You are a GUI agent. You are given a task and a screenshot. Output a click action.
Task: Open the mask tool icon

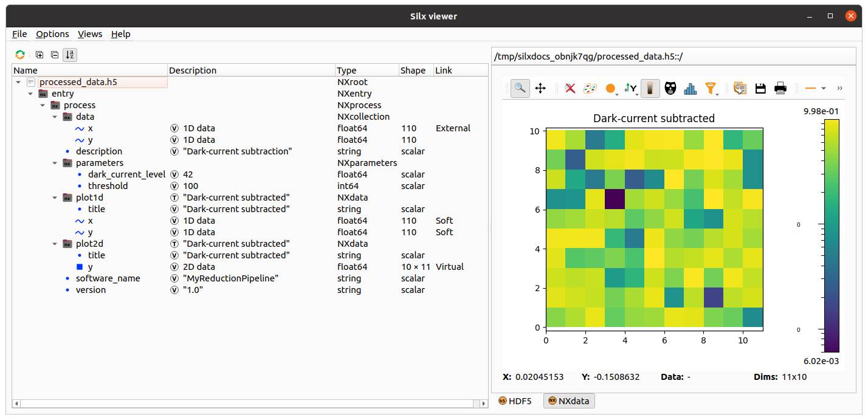670,89
